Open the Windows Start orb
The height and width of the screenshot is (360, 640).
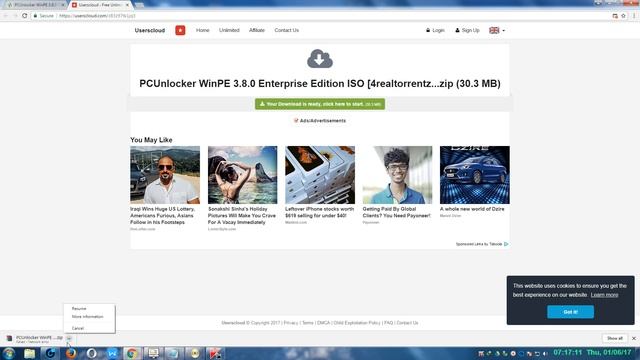9,353
